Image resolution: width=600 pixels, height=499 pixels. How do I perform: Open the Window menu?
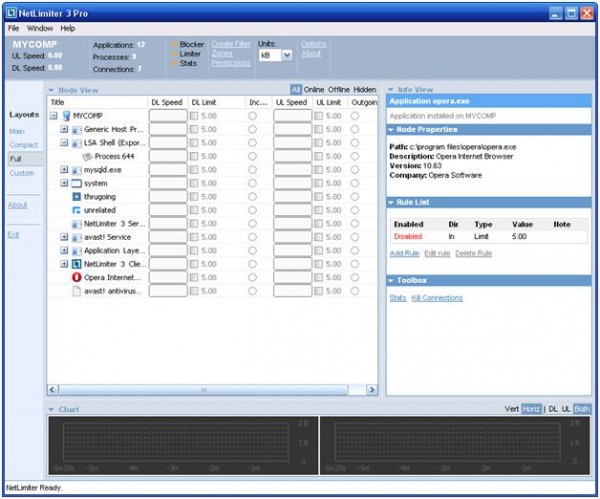40,28
